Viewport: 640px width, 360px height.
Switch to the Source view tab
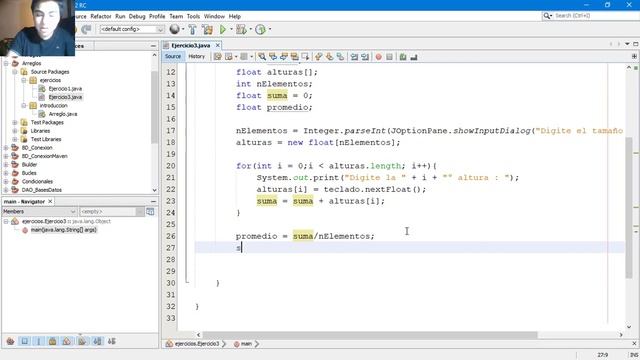coord(173,56)
